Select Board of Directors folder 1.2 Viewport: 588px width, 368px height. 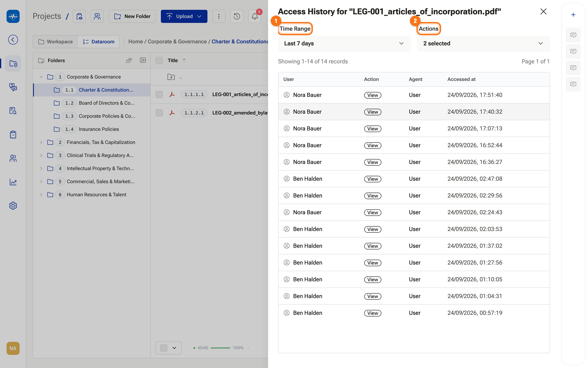[x=92, y=103]
